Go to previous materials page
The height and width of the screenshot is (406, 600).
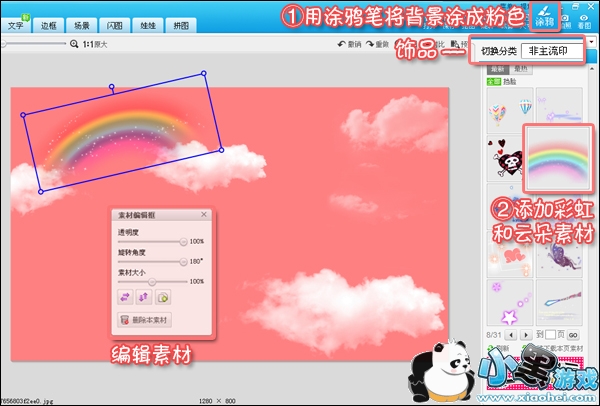point(511,335)
